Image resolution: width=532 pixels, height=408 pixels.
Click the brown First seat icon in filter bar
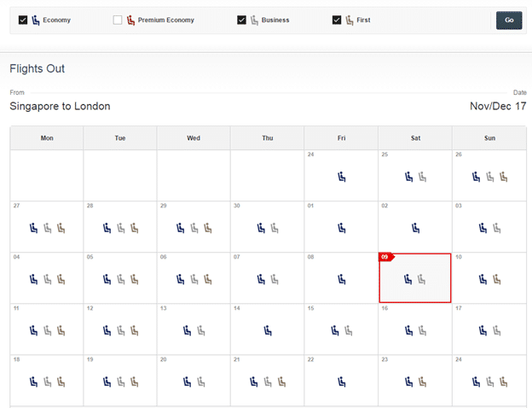click(350, 20)
